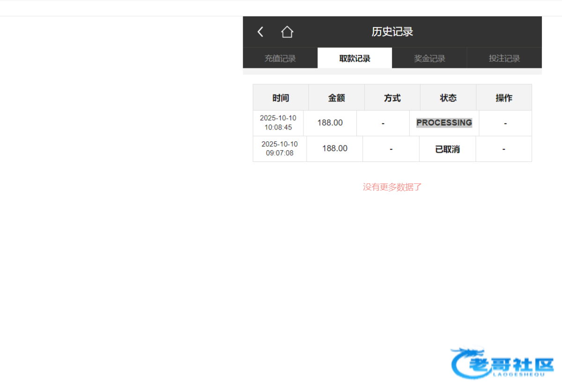
Task: Click the back arrow icon
Action: click(x=260, y=32)
